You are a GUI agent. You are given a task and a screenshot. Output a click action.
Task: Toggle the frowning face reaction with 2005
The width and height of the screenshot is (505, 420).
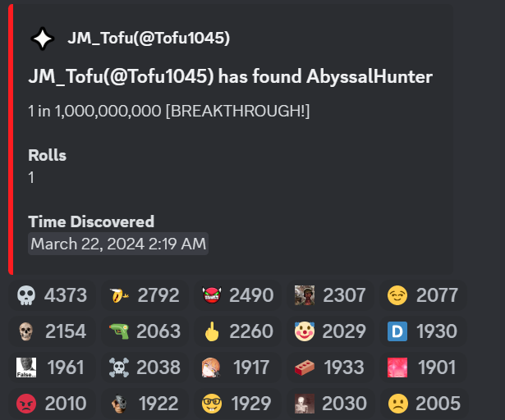(420, 404)
